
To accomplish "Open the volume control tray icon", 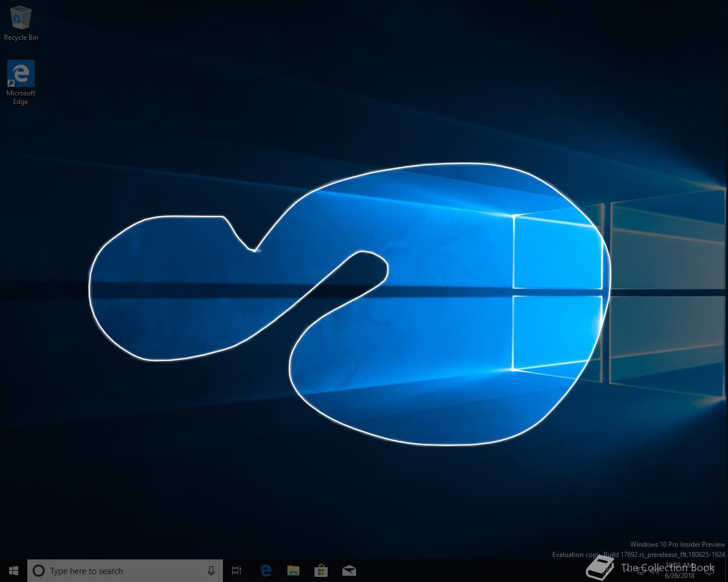I will pyautogui.click(x=654, y=571).
